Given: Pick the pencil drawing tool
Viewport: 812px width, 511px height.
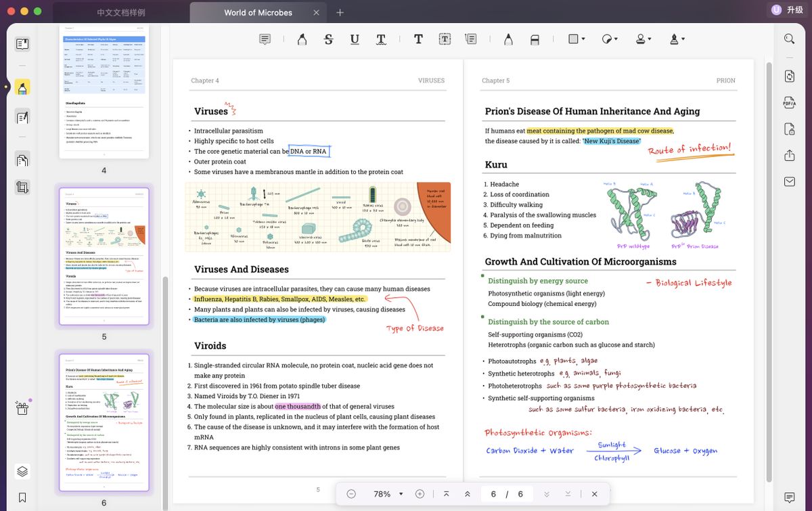Looking at the screenshot, I should pyautogui.click(x=508, y=39).
